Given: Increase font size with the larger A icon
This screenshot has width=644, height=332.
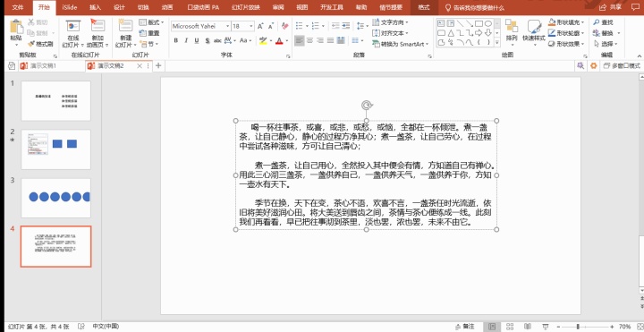Looking at the screenshot, I should [x=260, y=26].
